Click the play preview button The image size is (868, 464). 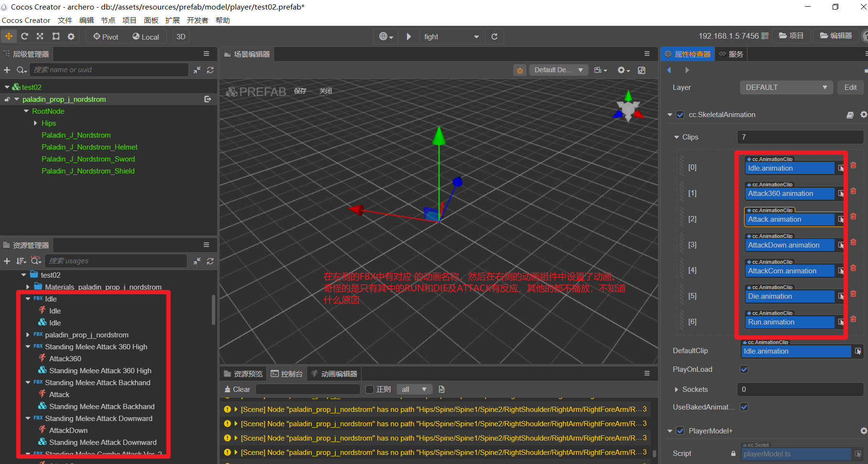point(409,36)
